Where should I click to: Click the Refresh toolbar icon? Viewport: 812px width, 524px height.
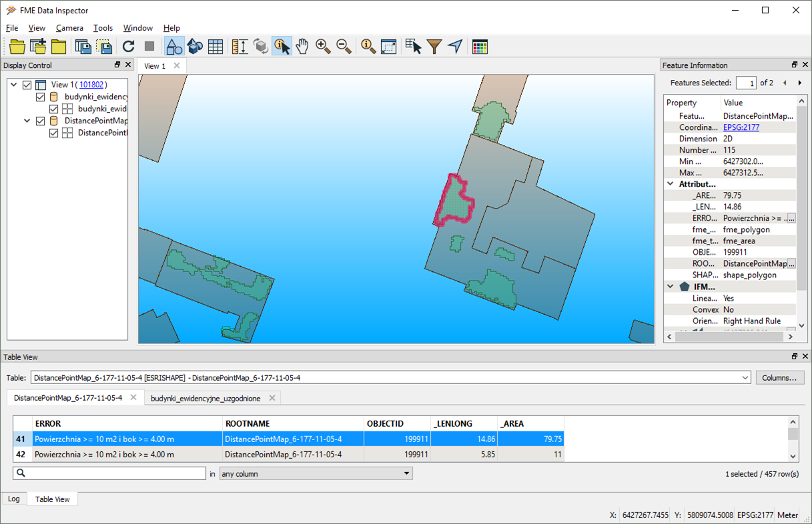coord(129,46)
